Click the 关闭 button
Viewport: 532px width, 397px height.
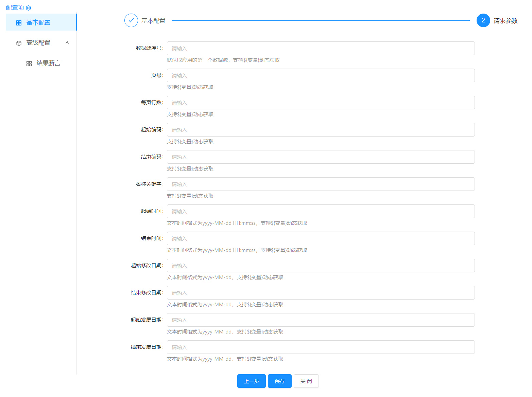coord(306,381)
